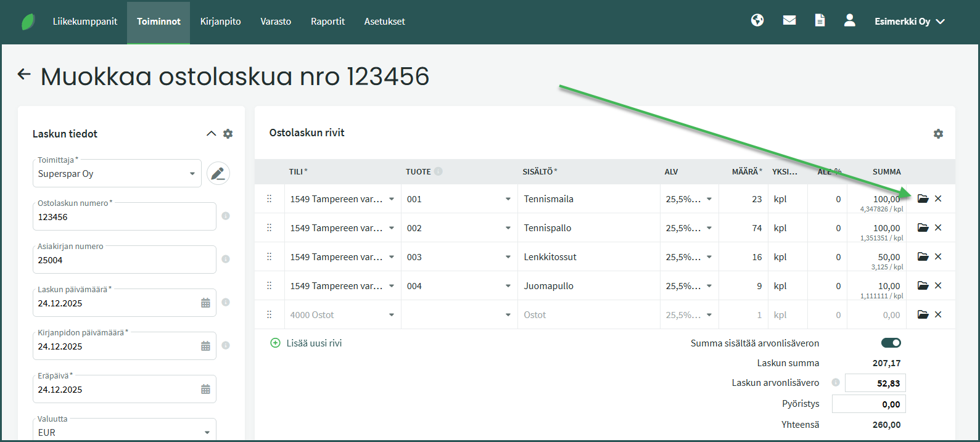980x442 pixels.
Task: Delete the Juomapullo row with X
Action: (x=938, y=285)
